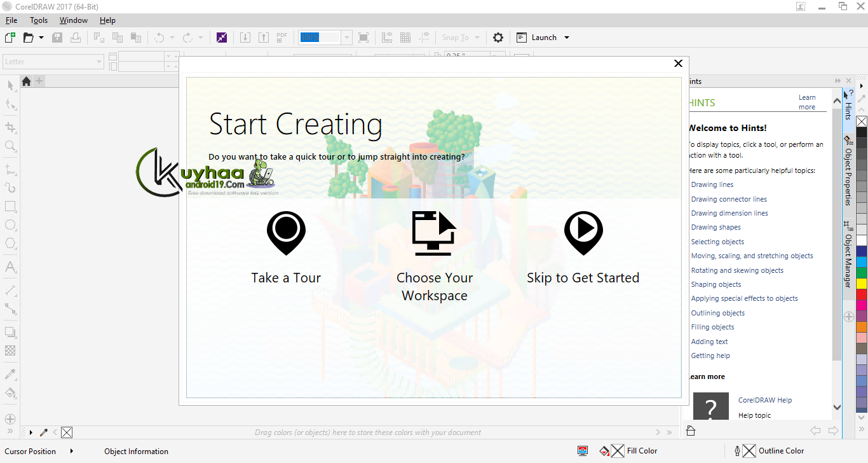This screenshot has height=463, width=868.
Task: Pick the red swatch in color palette
Action: coord(862,294)
